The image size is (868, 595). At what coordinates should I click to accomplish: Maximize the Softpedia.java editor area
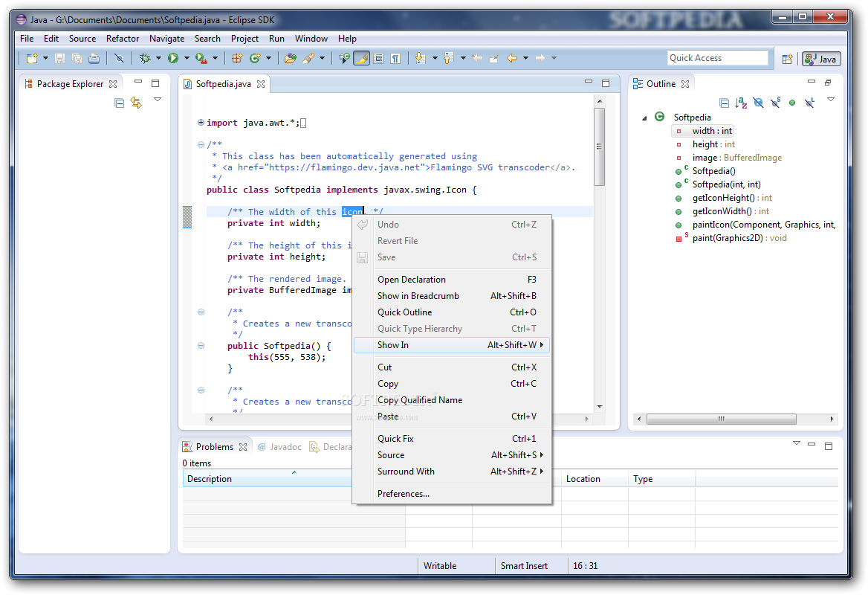606,83
